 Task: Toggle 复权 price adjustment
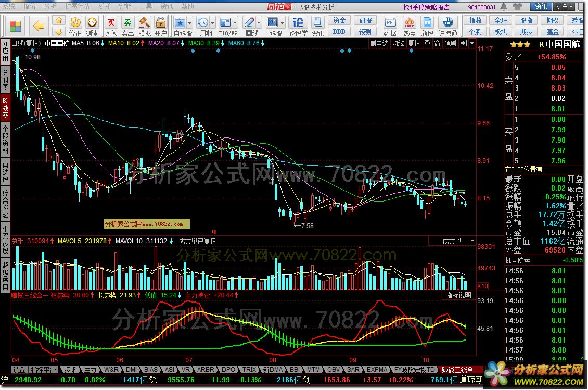[414, 43]
